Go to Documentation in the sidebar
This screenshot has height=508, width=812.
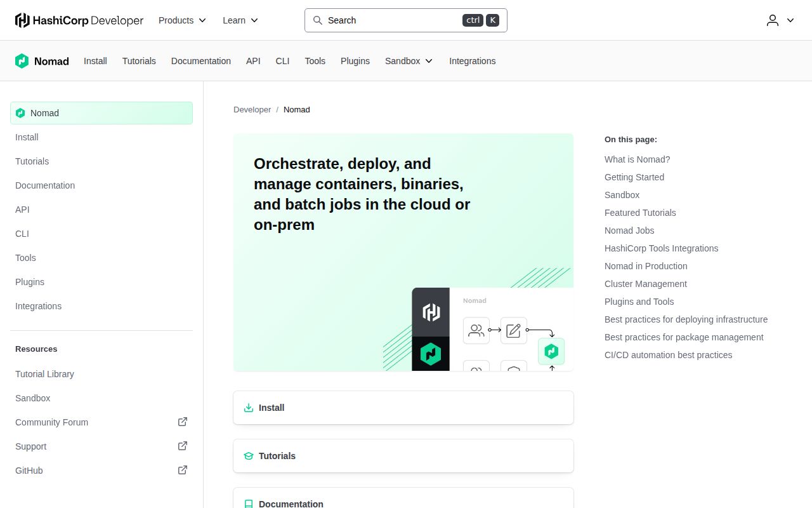click(x=101, y=185)
